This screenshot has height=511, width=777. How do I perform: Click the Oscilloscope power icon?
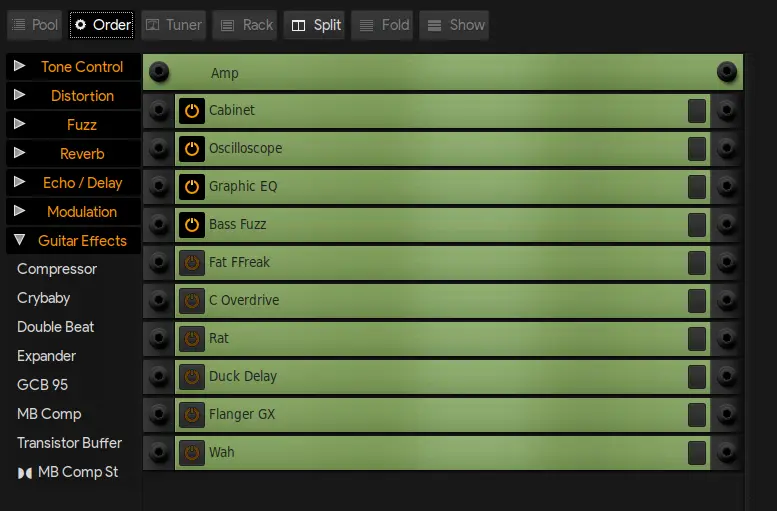(192, 149)
